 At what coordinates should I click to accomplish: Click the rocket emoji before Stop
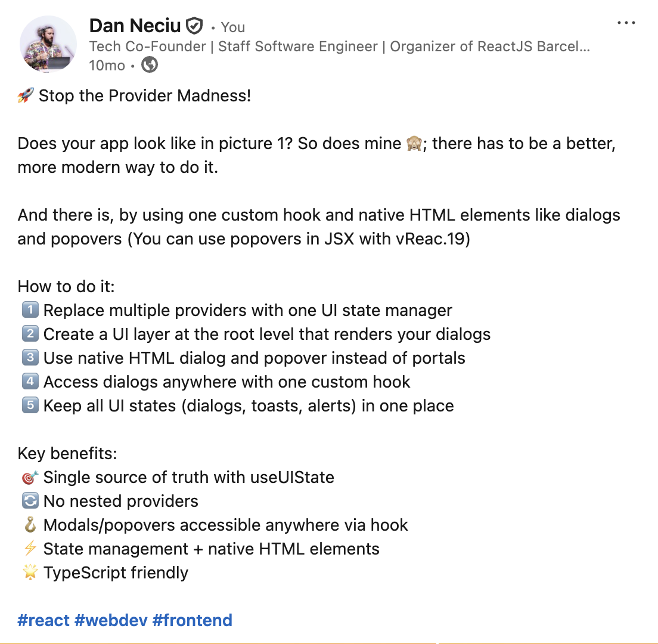point(26,95)
